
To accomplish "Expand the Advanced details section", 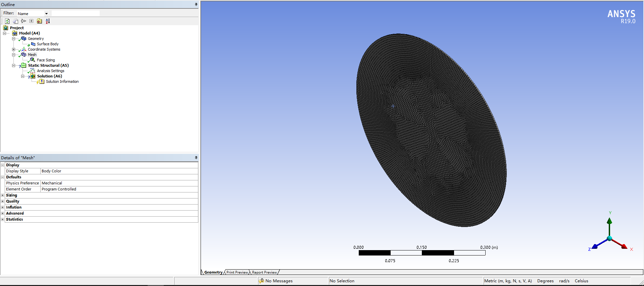I will click(3, 213).
